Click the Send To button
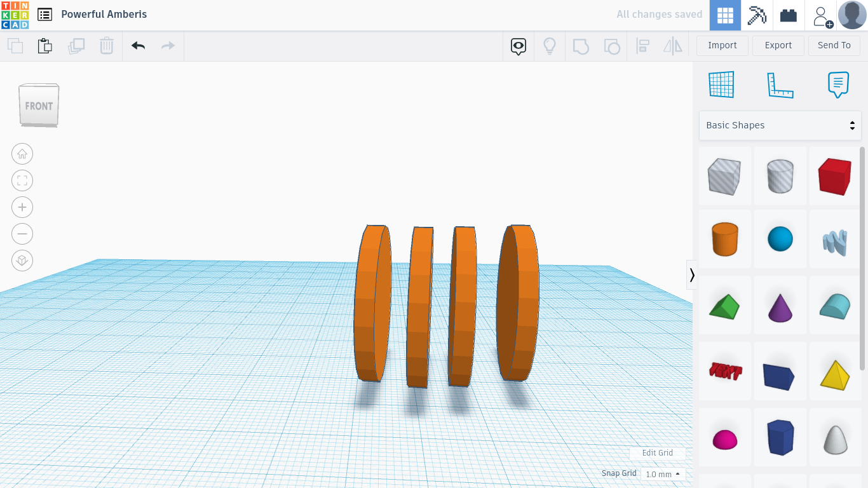This screenshot has height=488, width=868. click(834, 46)
